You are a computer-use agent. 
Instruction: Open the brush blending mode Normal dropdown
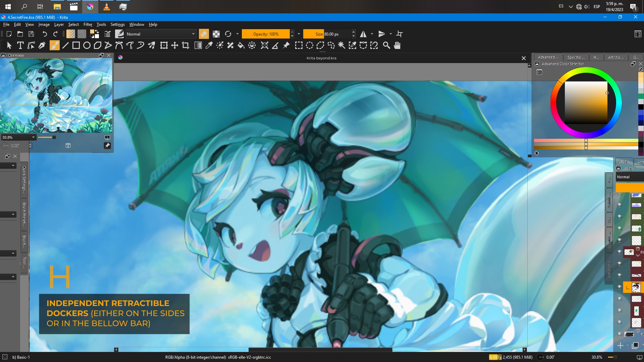[x=160, y=34]
